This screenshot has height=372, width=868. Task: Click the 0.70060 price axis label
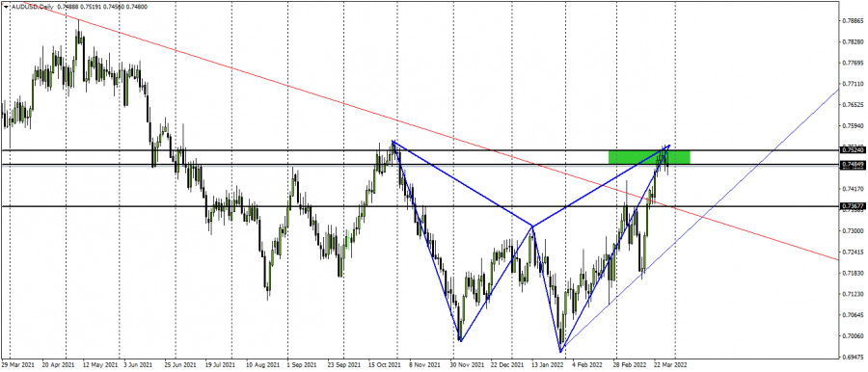853,336
